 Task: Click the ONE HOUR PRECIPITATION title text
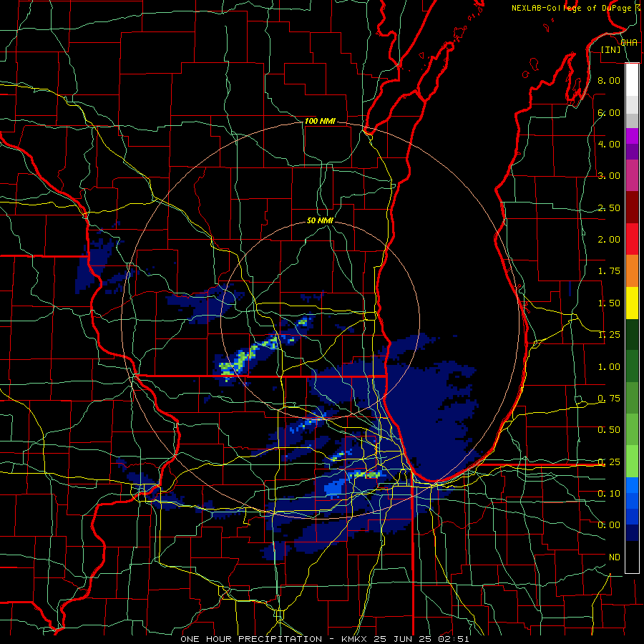point(251,639)
